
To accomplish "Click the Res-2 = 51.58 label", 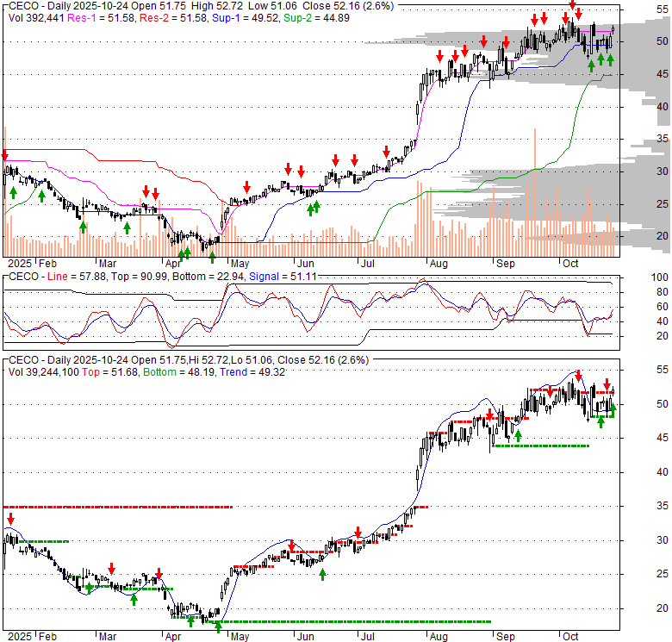I will click(x=173, y=18).
